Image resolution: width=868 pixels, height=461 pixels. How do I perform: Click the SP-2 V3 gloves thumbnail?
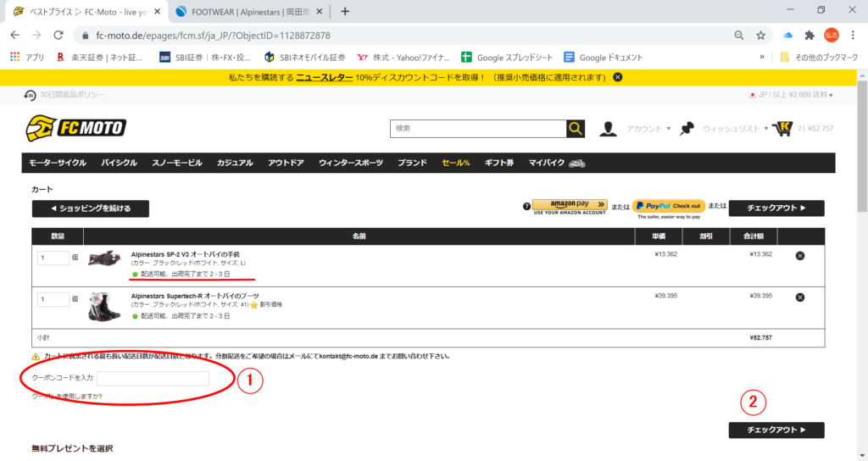pyautogui.click(x=104, y=258)
